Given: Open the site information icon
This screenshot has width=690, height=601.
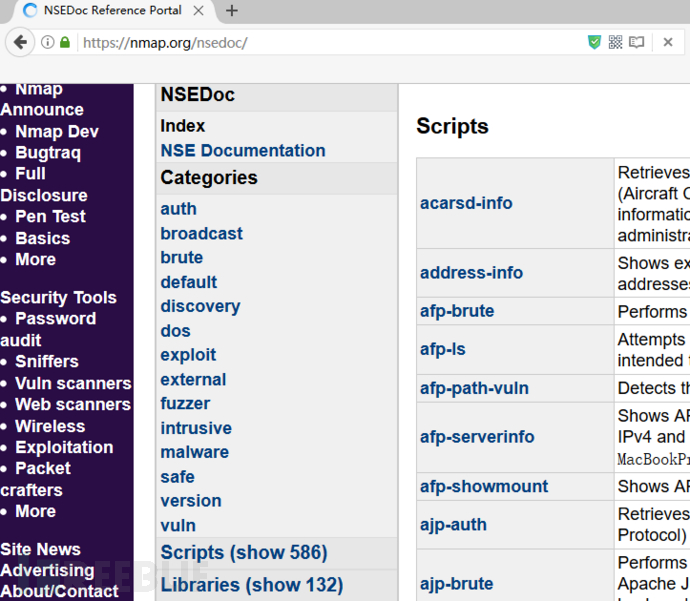Looking at the screenshot, I should (47, 43).
